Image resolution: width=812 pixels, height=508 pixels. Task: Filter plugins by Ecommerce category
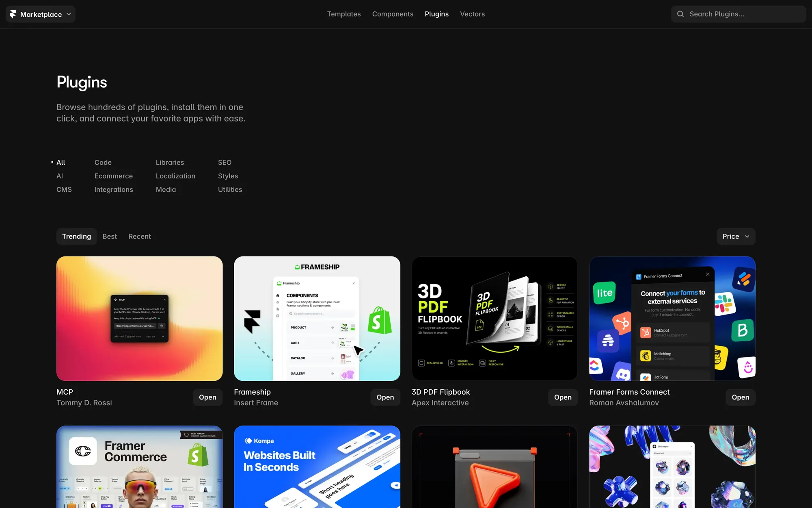click(113, 176)
